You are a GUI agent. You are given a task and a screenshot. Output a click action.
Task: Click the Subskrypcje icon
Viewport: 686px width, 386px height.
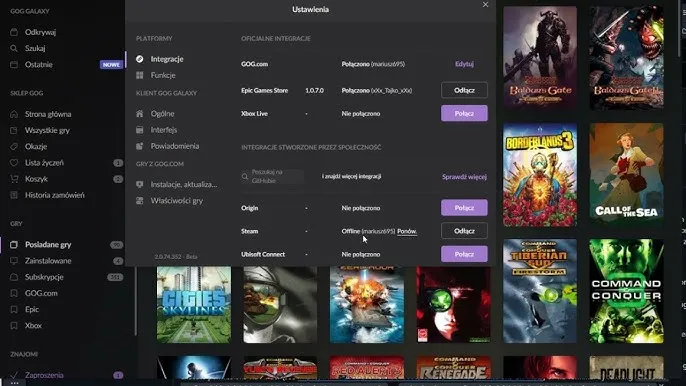point(14,277)
